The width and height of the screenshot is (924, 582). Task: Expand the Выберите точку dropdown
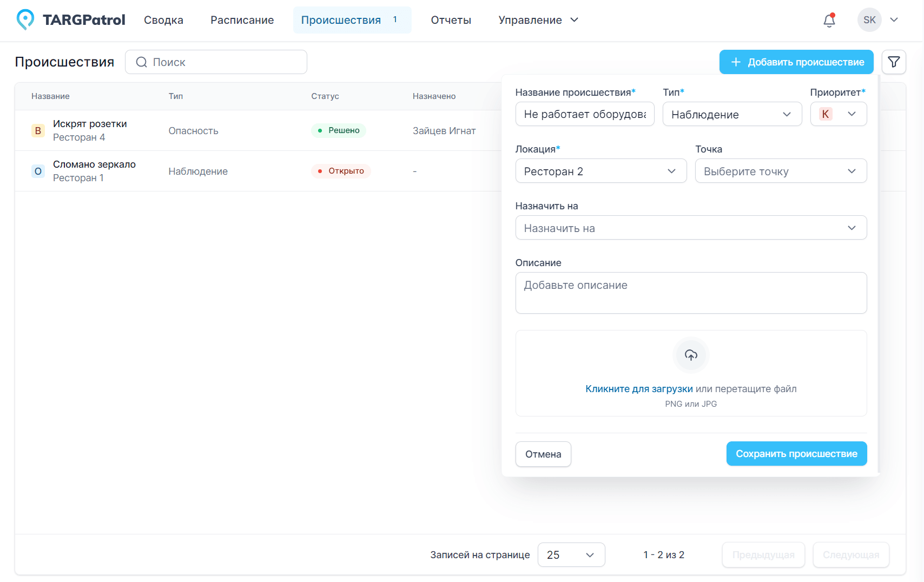click(x=780, y=171)
